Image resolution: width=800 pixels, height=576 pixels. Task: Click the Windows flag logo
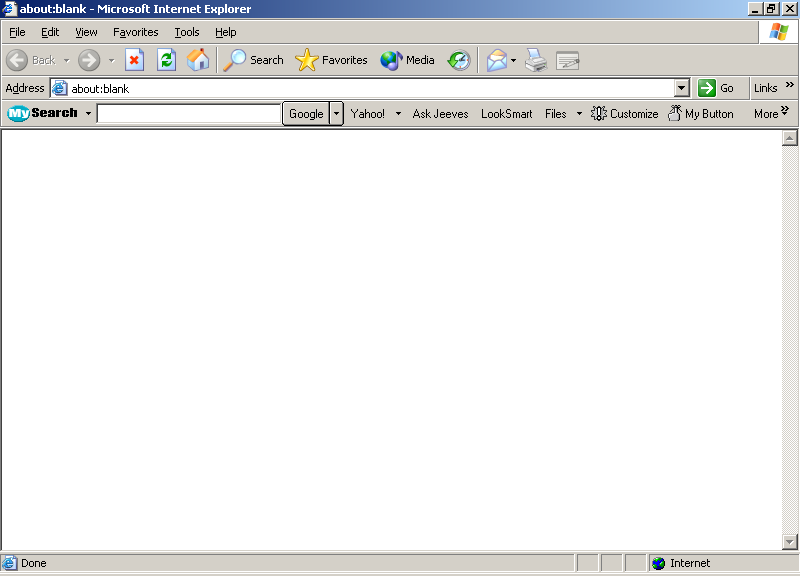click(779, 32)
